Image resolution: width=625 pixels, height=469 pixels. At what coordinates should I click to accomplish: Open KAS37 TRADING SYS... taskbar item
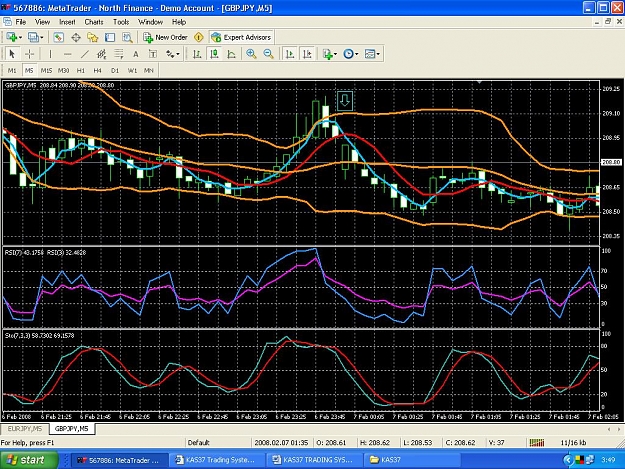[315, 460]
